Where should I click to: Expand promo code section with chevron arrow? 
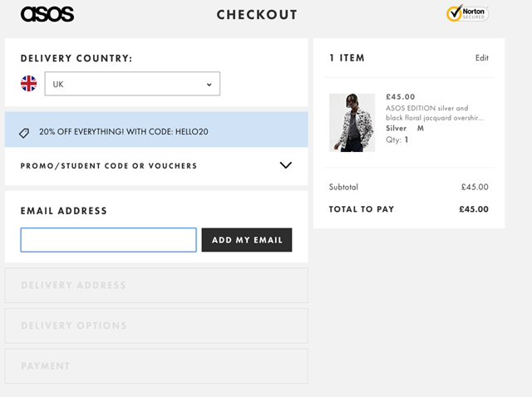285,165
